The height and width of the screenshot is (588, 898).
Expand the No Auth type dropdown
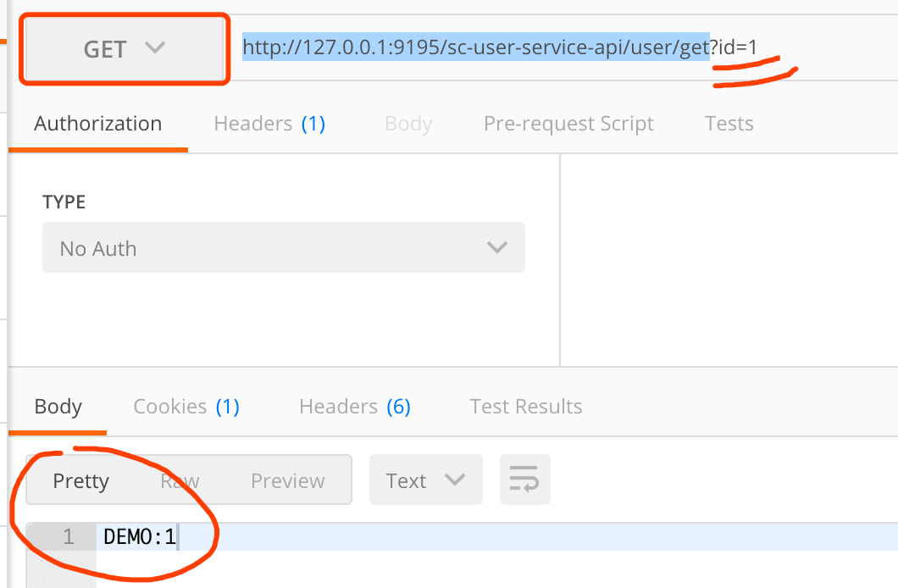click(284, 247)
